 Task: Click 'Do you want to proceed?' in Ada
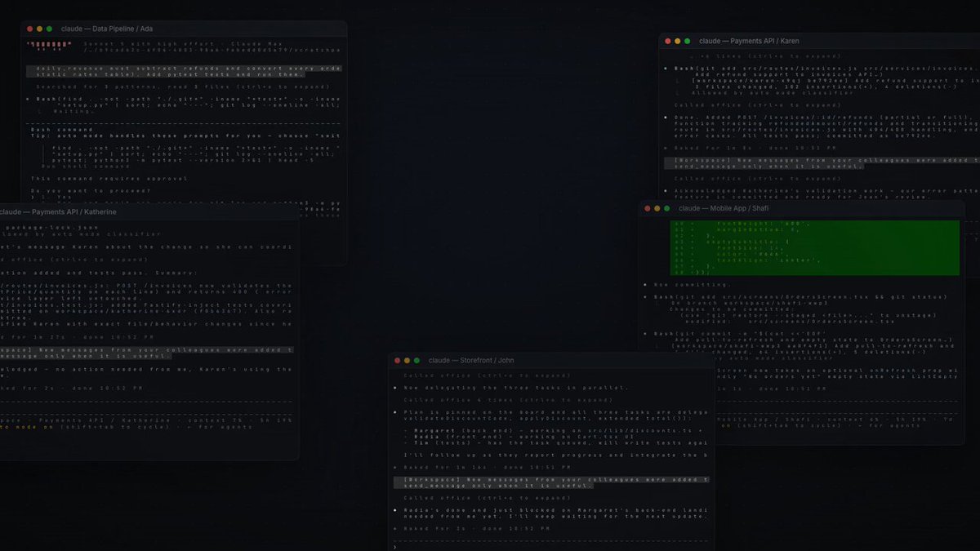coord(90,190)
